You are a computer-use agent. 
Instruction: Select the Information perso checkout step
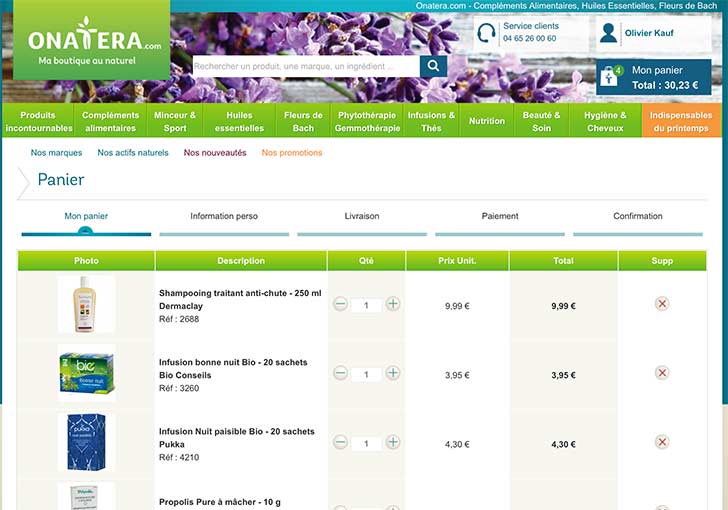(x=224, y=216)
